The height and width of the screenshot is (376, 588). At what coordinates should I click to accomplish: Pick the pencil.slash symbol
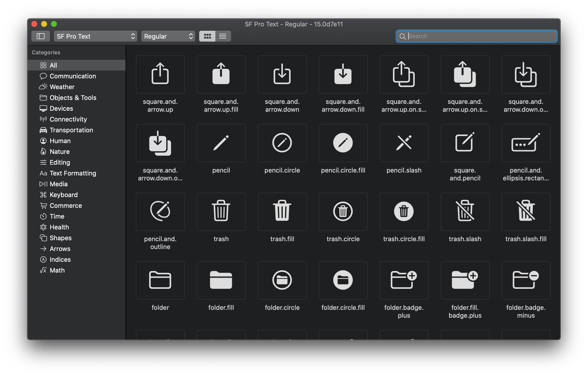[404, 143]
